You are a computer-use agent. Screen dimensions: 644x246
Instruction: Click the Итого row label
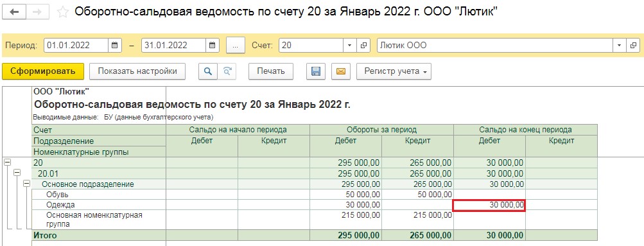45,235
